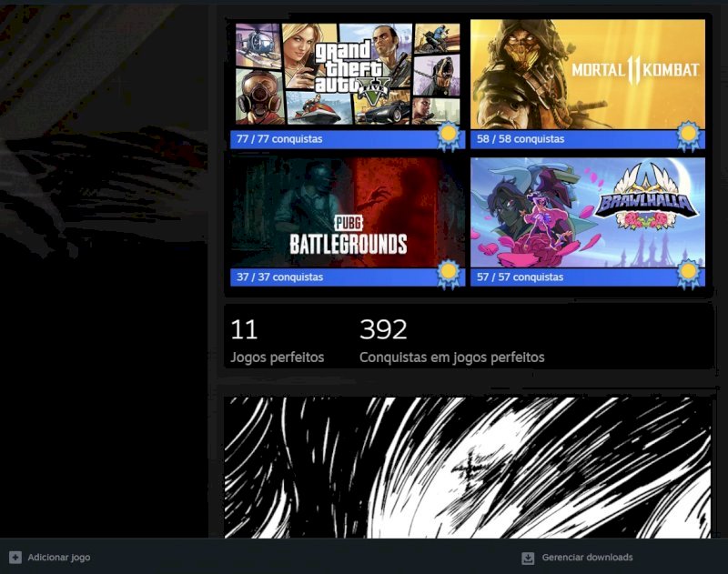Click the Mortal Kombat 11 ribbon badge
728x574 pixels.
(689, 136)
